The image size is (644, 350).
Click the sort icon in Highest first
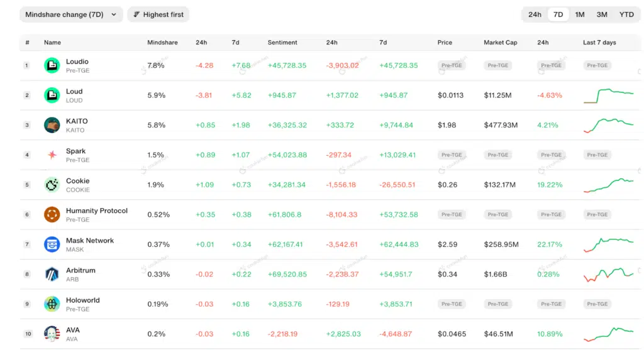(136, 14)
